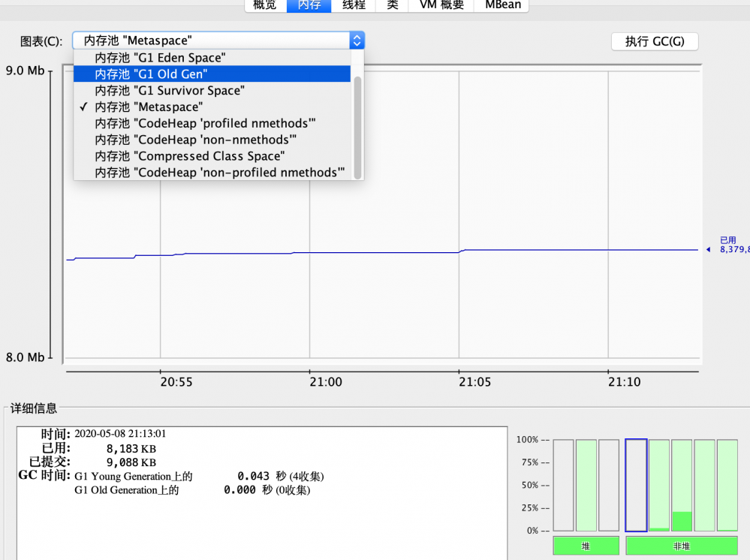The image size is (750, 560).
Task: Select the first heap pool bar
Action: pyautogui.click(x=564, y=485)
